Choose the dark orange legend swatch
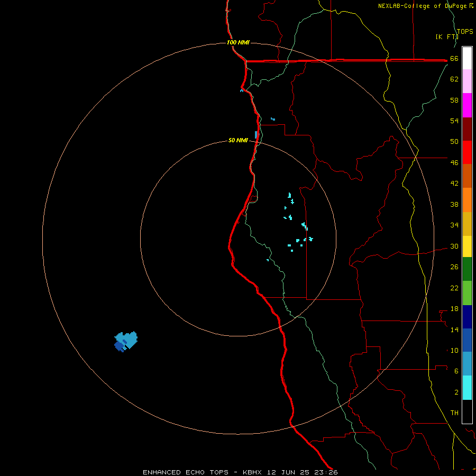 (467, 176)
